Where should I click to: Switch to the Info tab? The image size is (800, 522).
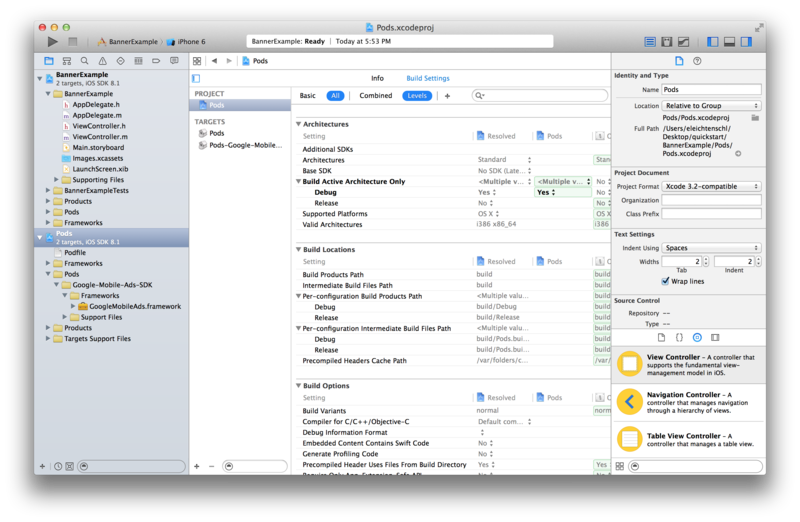pyautogui.click(x=377, y=78)
